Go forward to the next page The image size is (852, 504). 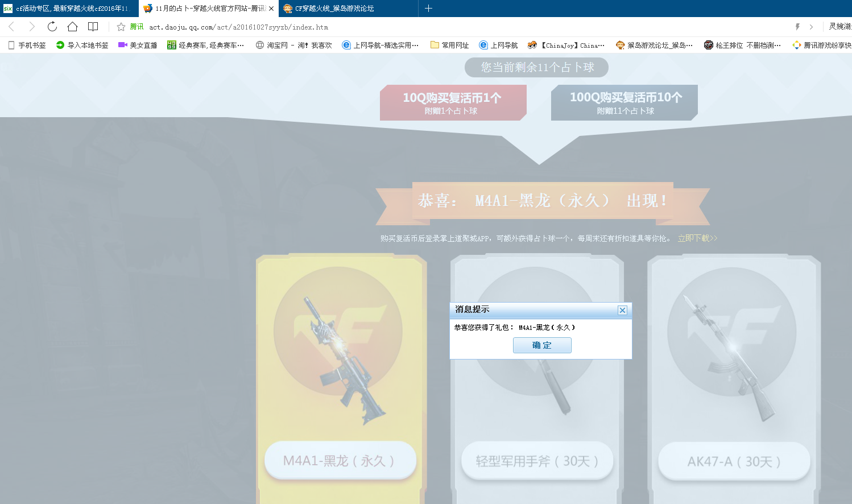(32, 27)
